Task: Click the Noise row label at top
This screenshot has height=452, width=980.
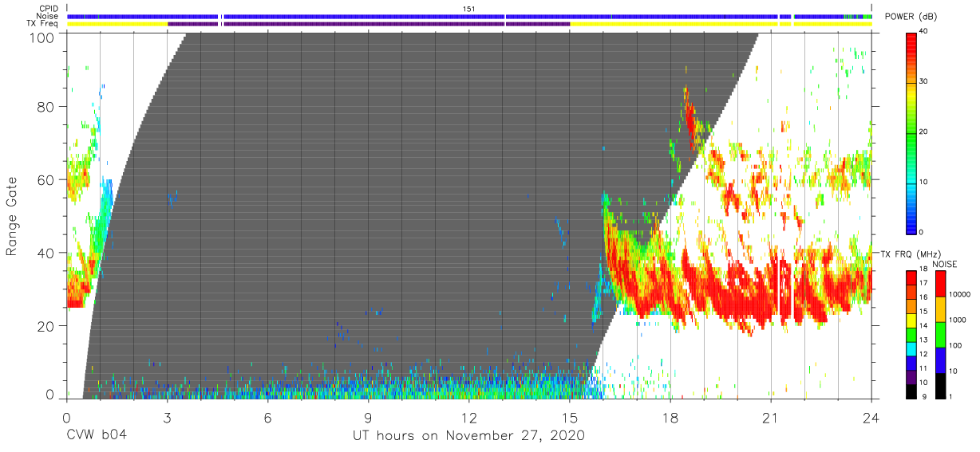Action: pyautogui.click(x=47, y=16)
